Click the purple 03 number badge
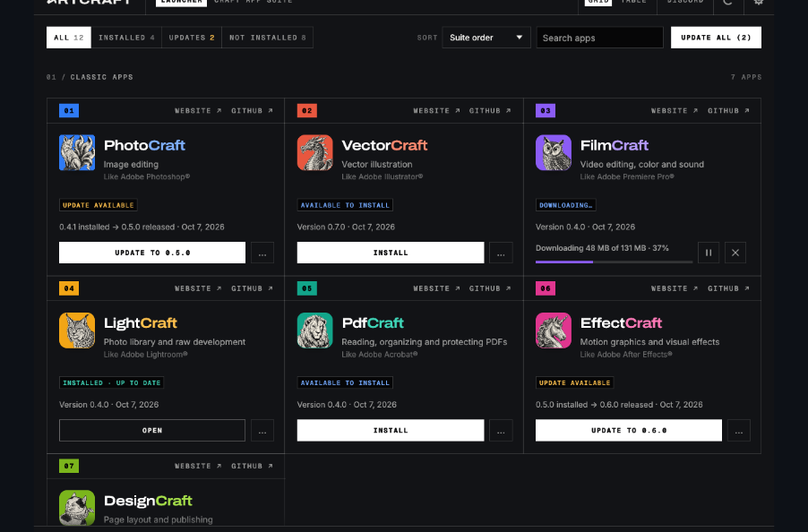The width and height of the screenshot is (808, 532). tap(546, 111)
